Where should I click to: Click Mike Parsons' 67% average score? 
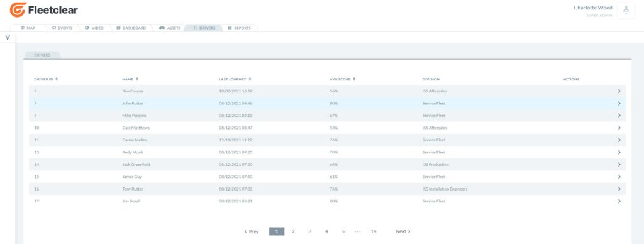[333, 116]
